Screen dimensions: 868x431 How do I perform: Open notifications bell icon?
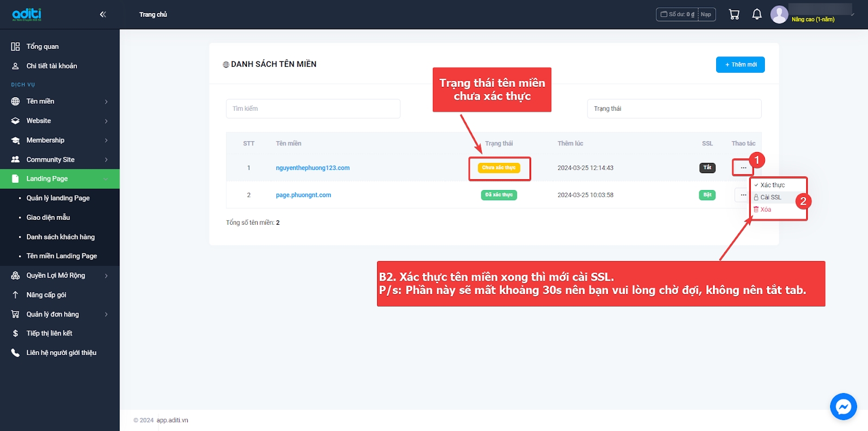tap(757, 15)
